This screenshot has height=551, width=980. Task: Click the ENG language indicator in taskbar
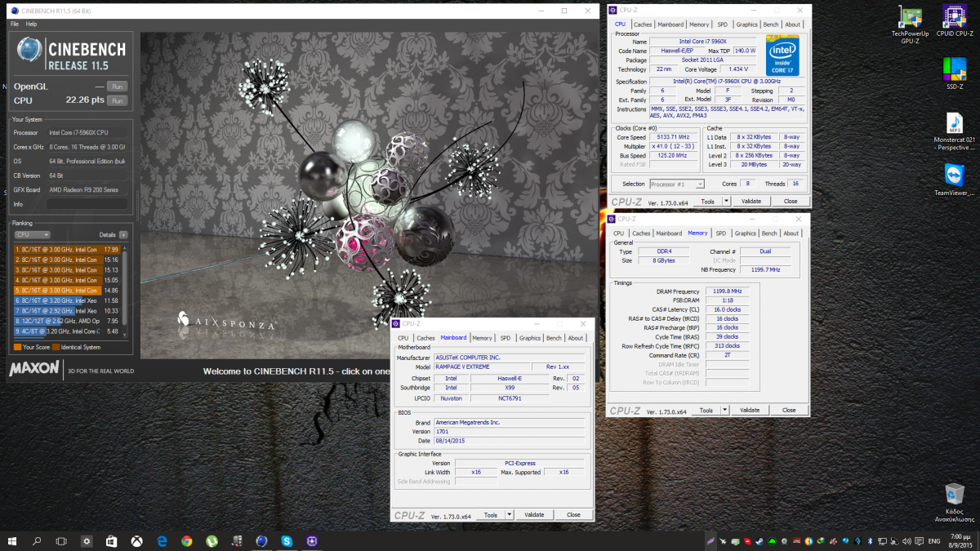point(934,541)
